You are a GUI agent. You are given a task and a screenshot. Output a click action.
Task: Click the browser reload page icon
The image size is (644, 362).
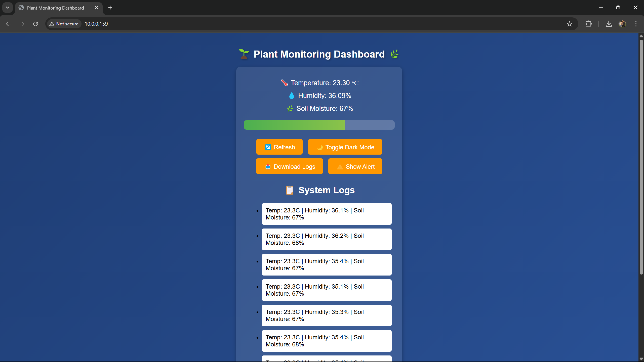tap(35, 24)
